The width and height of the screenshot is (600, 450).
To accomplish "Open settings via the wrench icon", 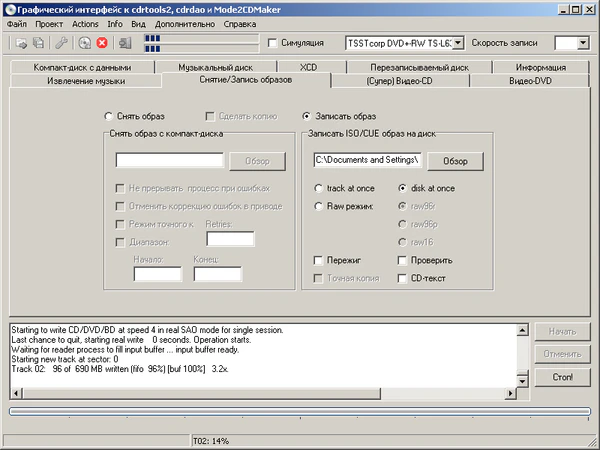I will coord(62,43).
